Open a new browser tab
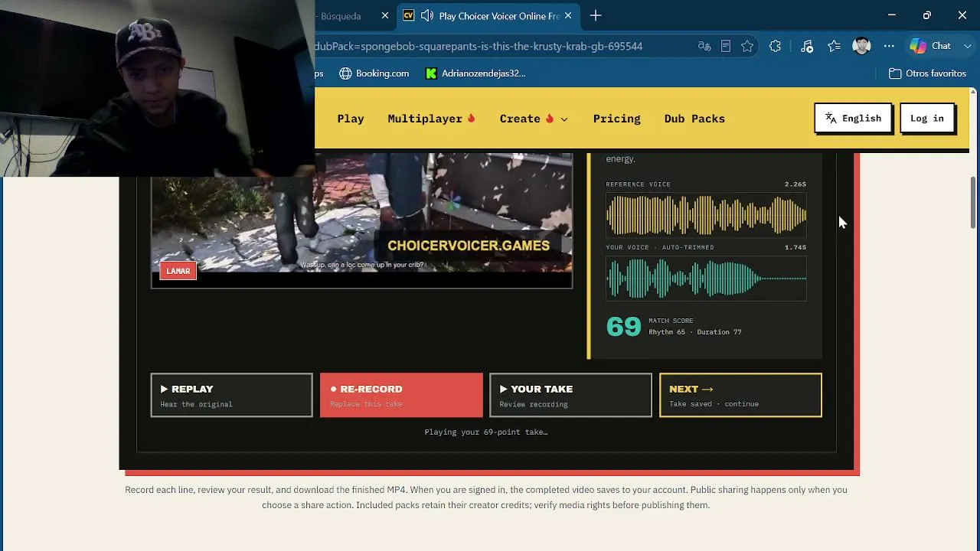 coord(596,15)
